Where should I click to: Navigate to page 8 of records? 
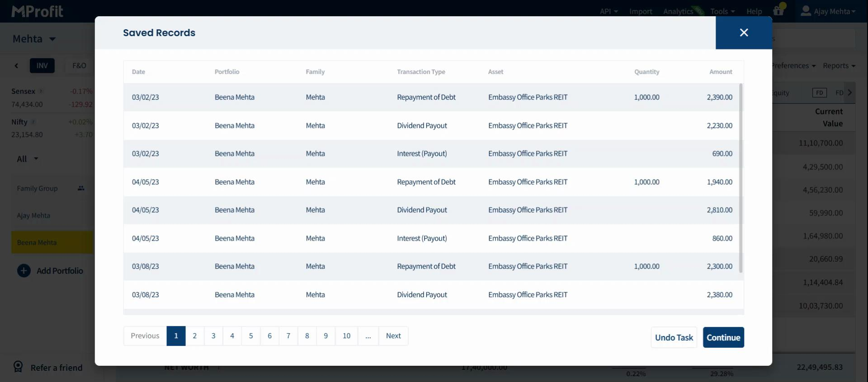tap(307, 336)
